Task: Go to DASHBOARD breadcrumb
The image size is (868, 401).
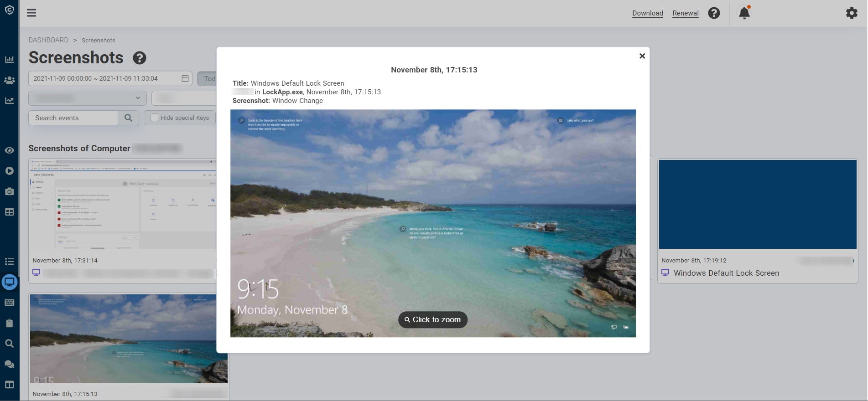Action: click(48, 40)
